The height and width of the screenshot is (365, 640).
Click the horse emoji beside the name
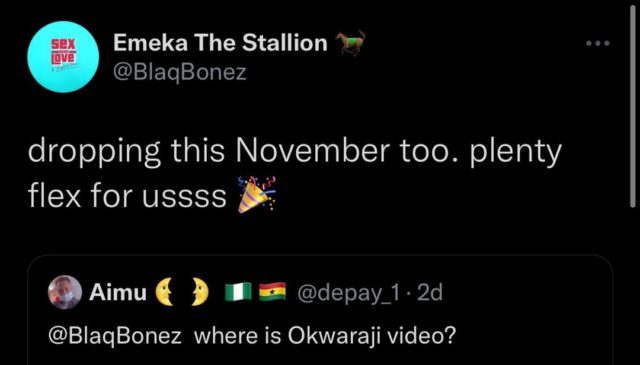click(x=350, y=42)
